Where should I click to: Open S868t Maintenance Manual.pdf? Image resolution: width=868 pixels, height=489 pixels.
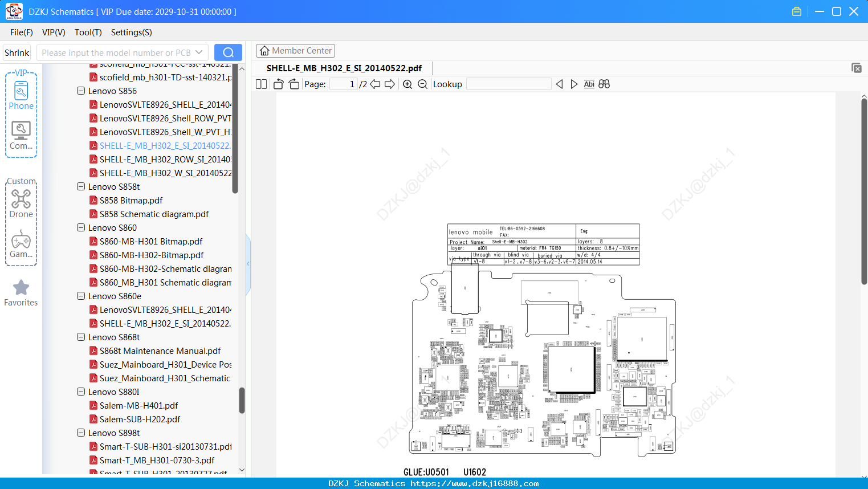click(160, 351)
